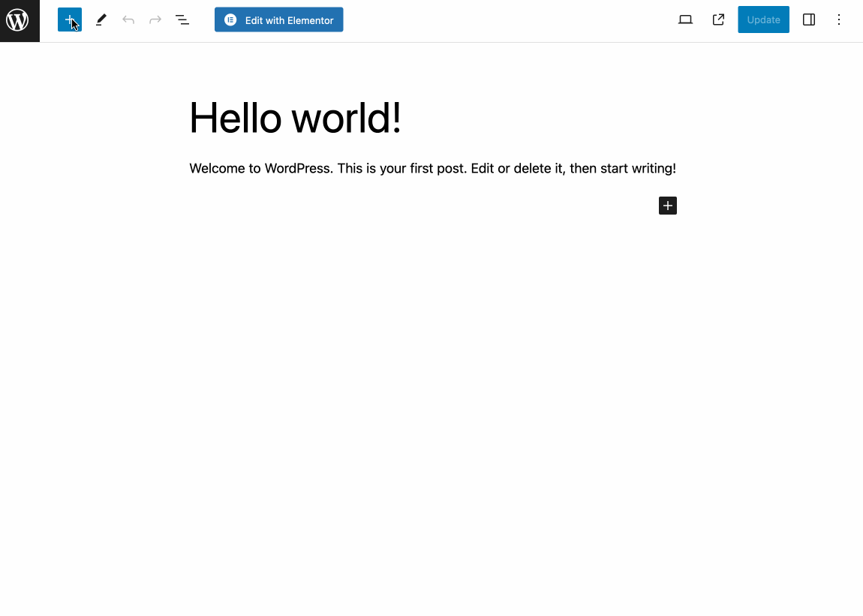
Task: Click the Elementor logo inside the button
Action: point(230,20)
